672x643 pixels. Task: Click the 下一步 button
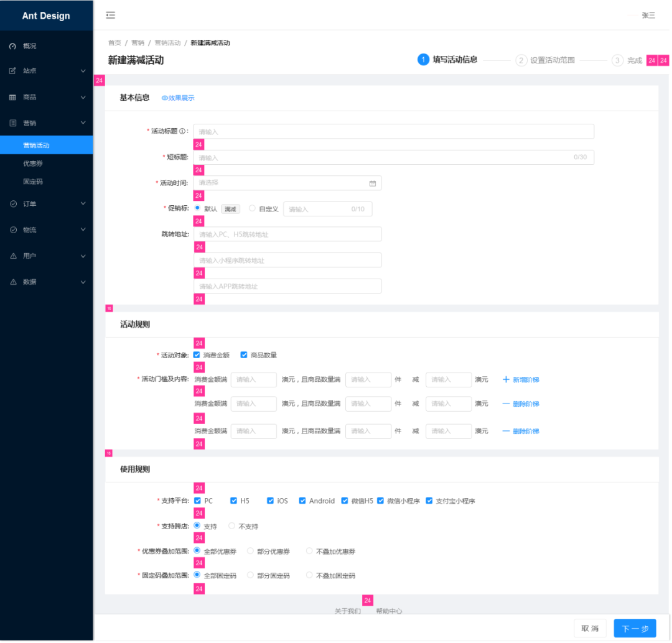(x=635, y=629)
